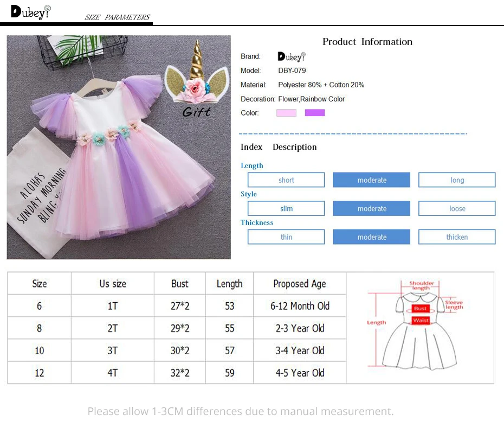
Task: Click the red 'Waist' label on diagram
Action: pyautogui.click(x=421, y=320)
